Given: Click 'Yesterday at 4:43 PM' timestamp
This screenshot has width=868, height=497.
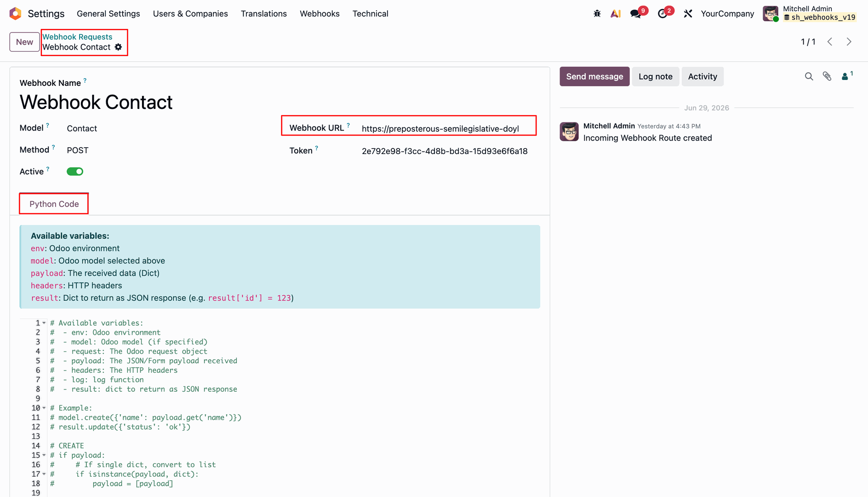Looking at the screenshot, I should click(669, 127).
